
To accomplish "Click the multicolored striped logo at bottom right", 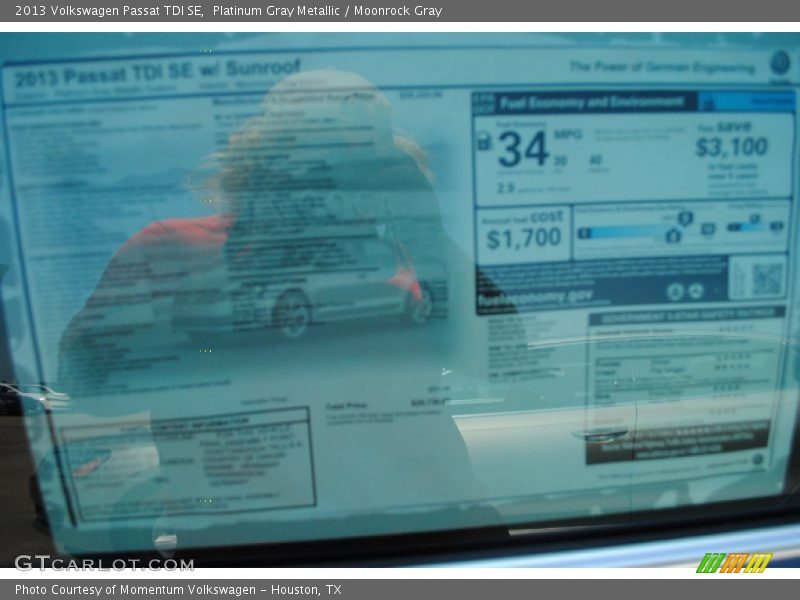I will (734, 562).
